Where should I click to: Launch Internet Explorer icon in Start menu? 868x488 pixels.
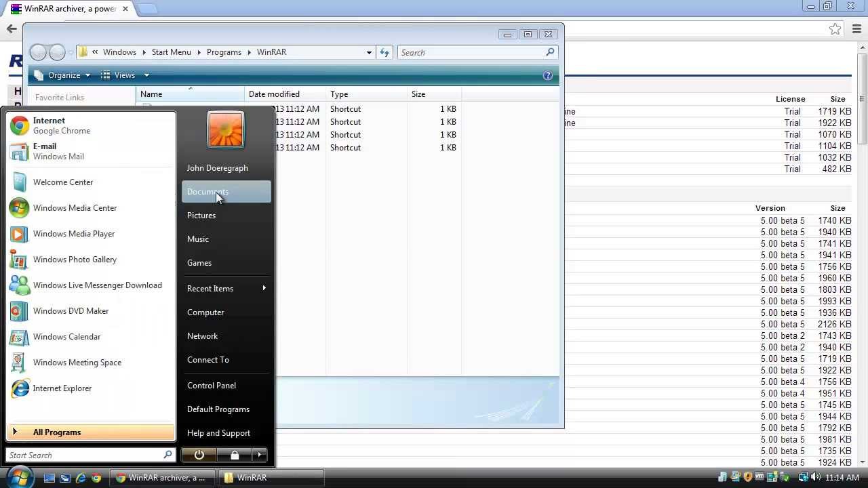[20, 388]
